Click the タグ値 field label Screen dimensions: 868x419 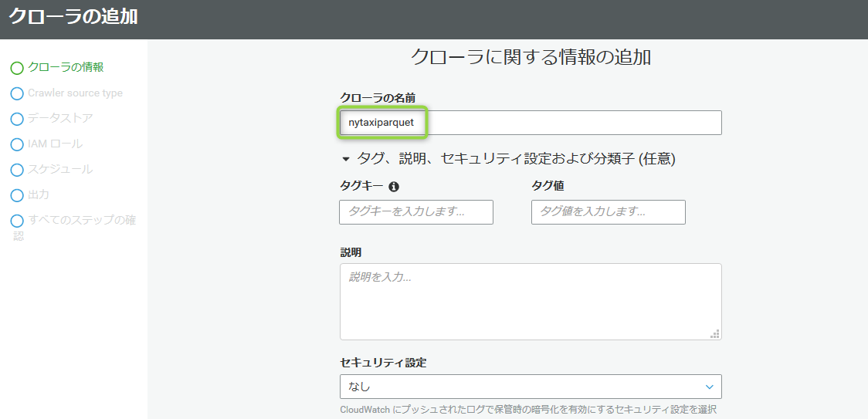[548, 187]
